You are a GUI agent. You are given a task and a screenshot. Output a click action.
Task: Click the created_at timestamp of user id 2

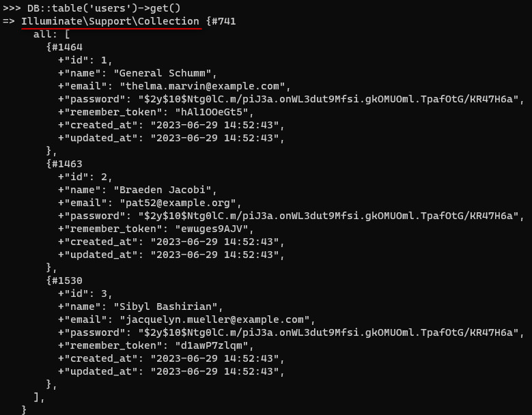[214, 242]
